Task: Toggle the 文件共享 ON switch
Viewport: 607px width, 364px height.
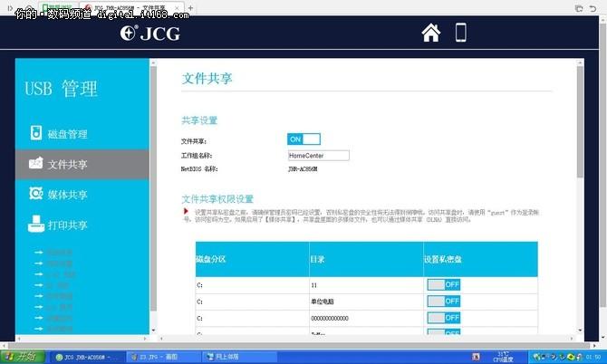Action: pos(303,139)
